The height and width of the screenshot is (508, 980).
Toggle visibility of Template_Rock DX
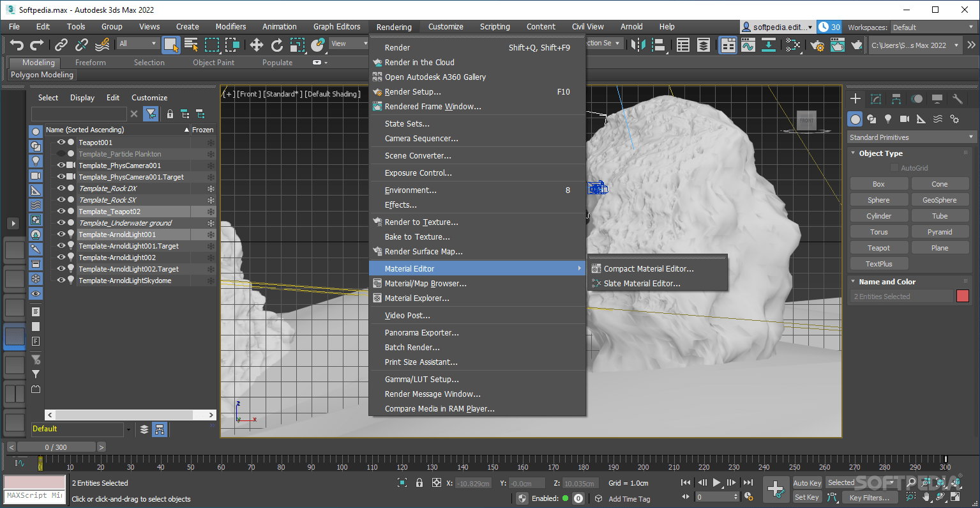[61, 189]
